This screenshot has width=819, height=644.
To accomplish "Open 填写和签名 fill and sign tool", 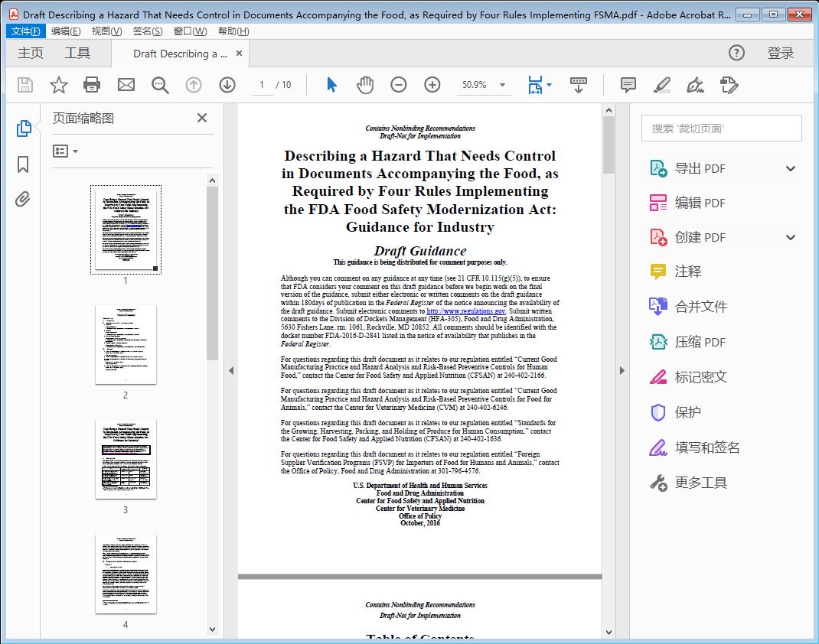I will [695, 447].
